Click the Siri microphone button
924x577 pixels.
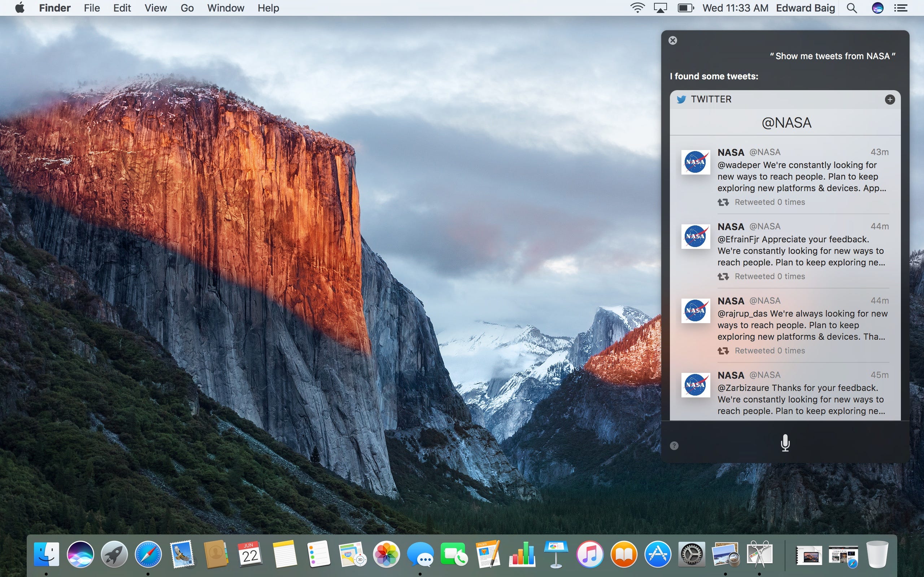click(x=785, y=443)
